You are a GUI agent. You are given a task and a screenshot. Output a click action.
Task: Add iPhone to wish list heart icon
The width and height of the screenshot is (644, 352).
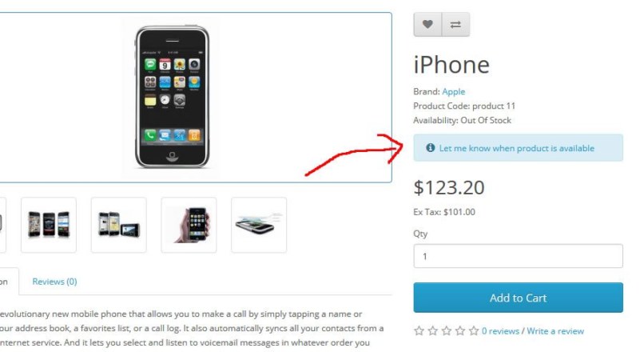coord(427,25)
